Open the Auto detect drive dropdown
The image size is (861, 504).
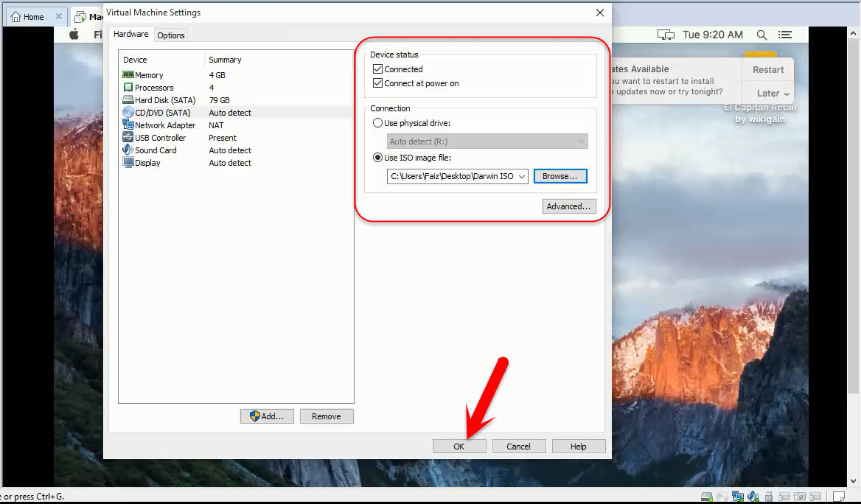pos(582,141)
